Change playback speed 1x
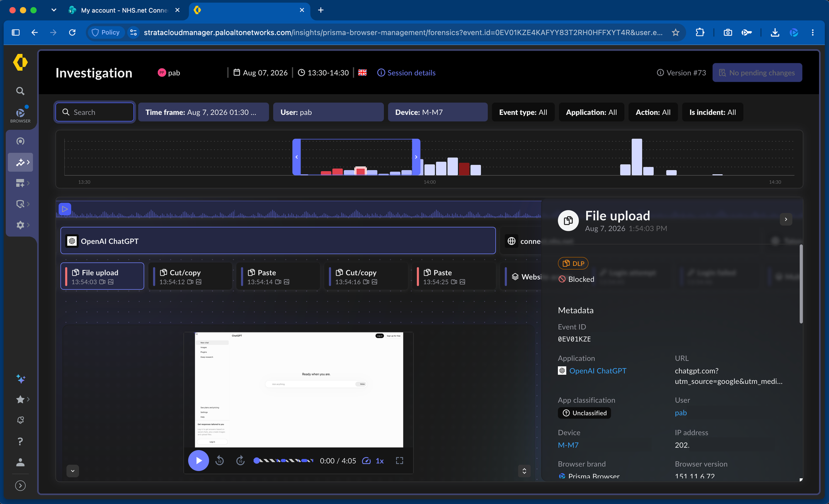The width and height of the screenshot is (829, 504). 373,461
